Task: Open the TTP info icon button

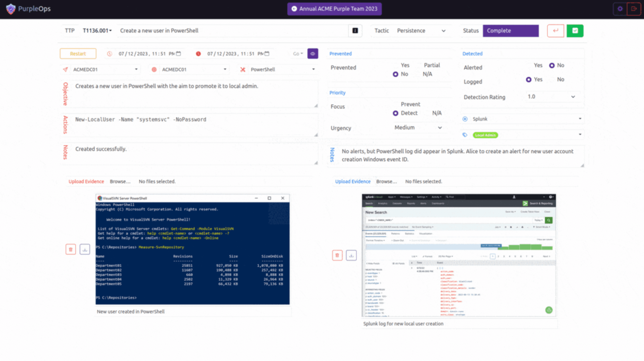Action: 355,31
